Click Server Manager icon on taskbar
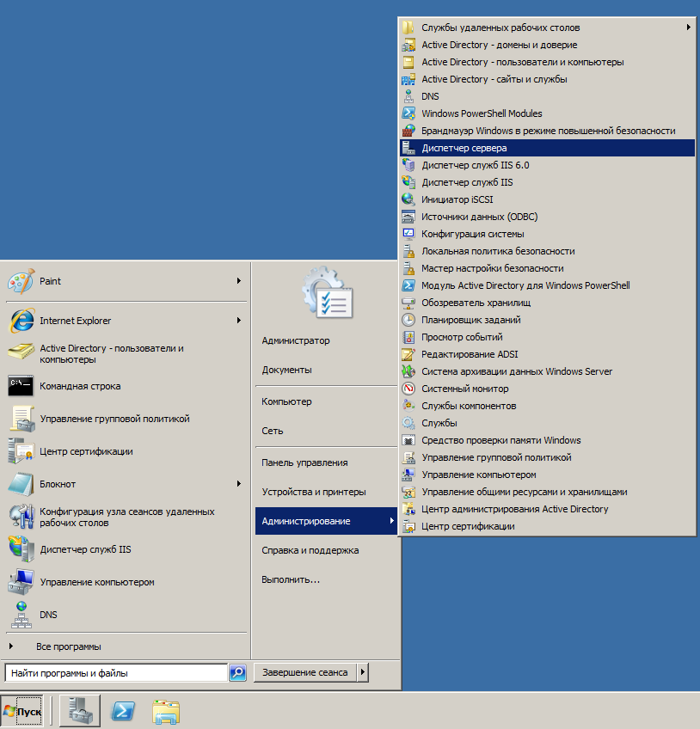Viewport: 700px width, 729px height. 79,711
